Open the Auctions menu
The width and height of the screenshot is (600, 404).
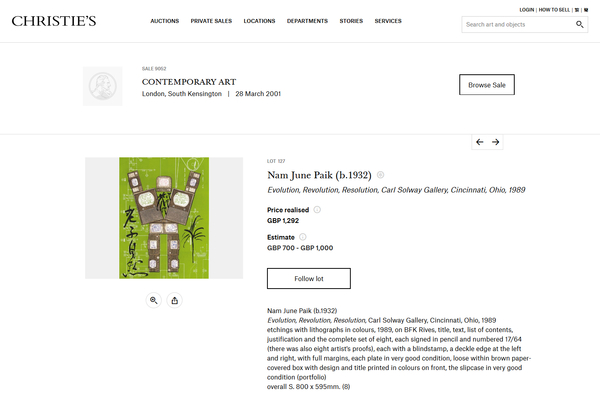point(165,21)
